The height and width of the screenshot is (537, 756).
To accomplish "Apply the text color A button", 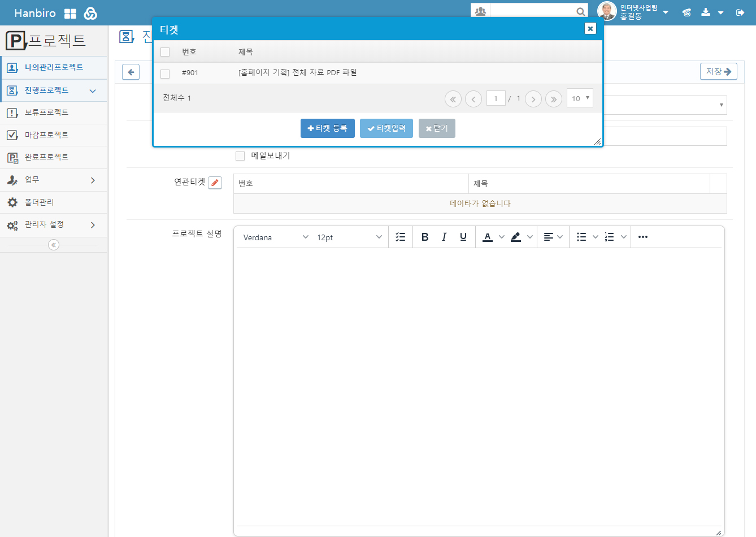I will (488, 237).
